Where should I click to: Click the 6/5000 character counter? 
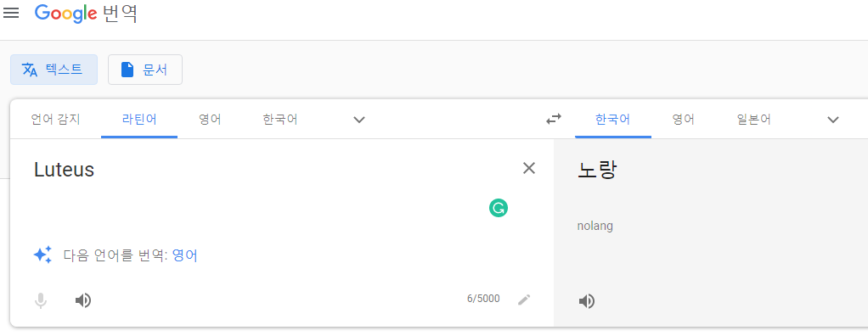[483, 299]
